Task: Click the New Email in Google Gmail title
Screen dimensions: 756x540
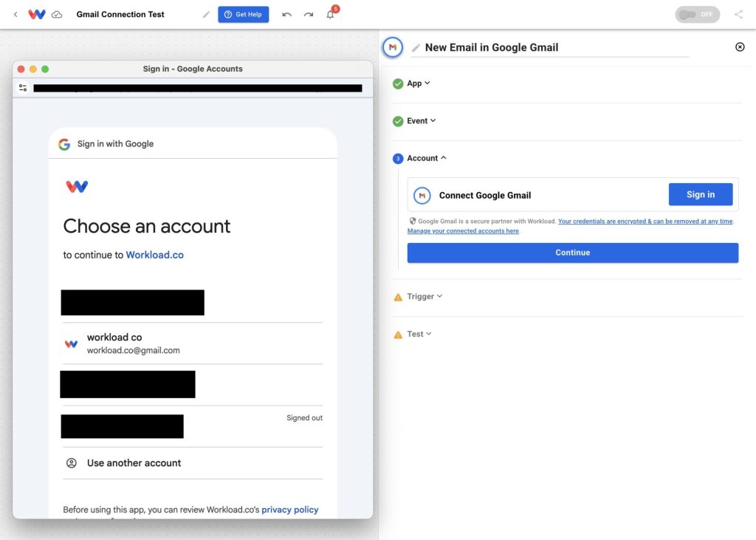Action: [492, 47]
